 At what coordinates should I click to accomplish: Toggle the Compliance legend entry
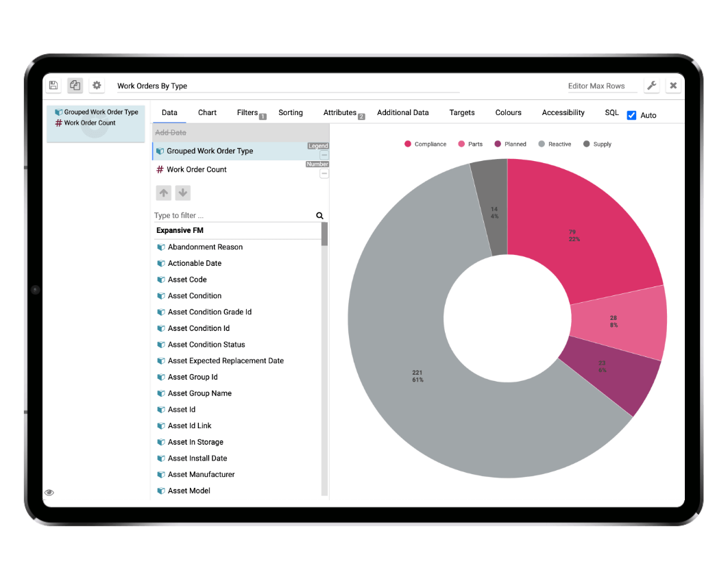[x=425, y=144]
